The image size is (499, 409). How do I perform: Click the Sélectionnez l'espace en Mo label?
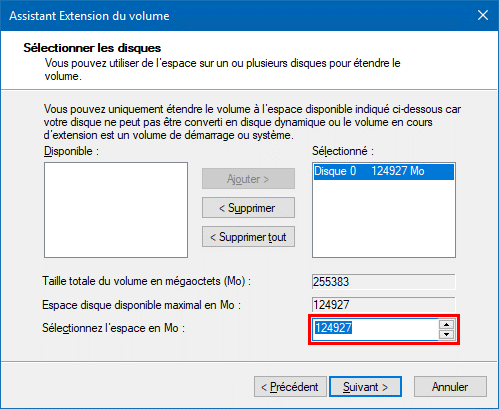tap(113, 328)
